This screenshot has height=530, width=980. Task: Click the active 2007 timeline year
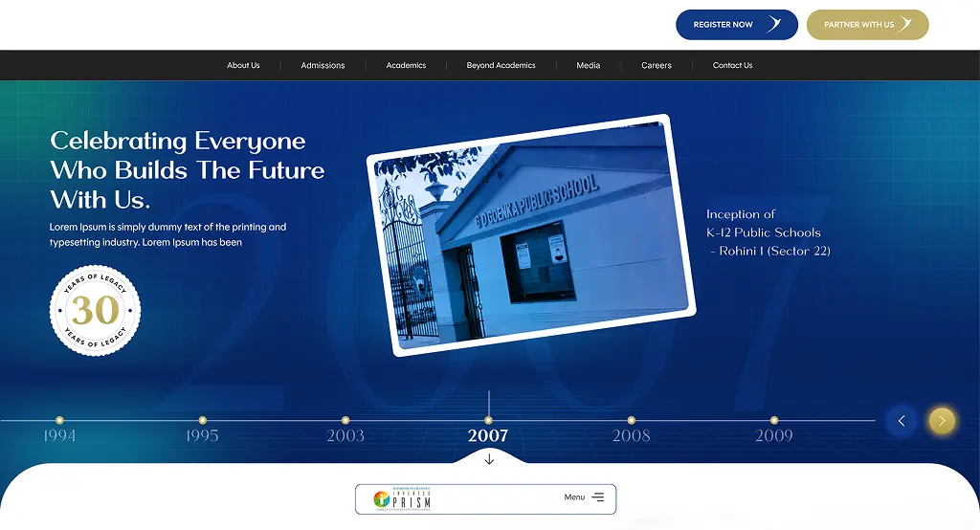[x=488, y=435]
